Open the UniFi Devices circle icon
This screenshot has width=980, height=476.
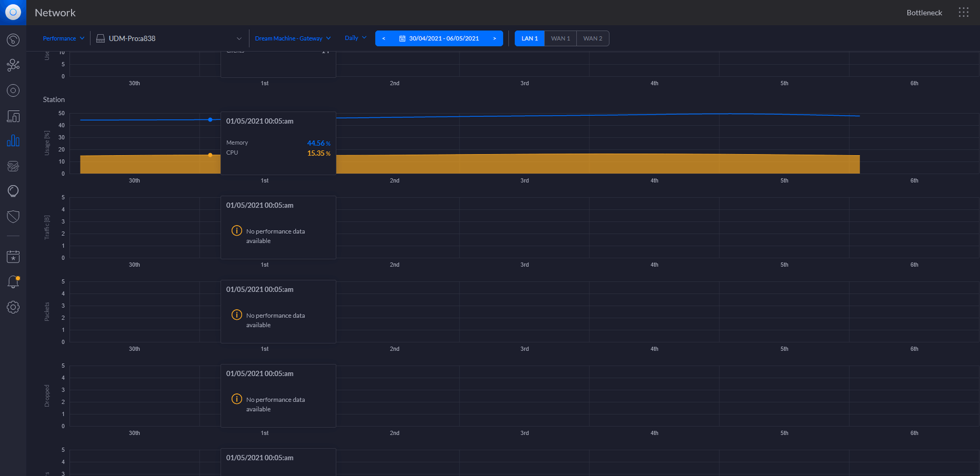[13, 90]
